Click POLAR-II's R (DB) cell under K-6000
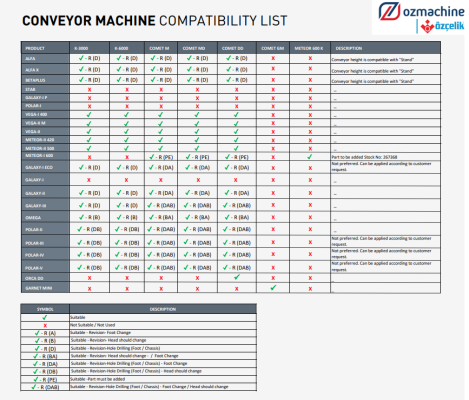The image size is (469, 400). coord(127,229)
